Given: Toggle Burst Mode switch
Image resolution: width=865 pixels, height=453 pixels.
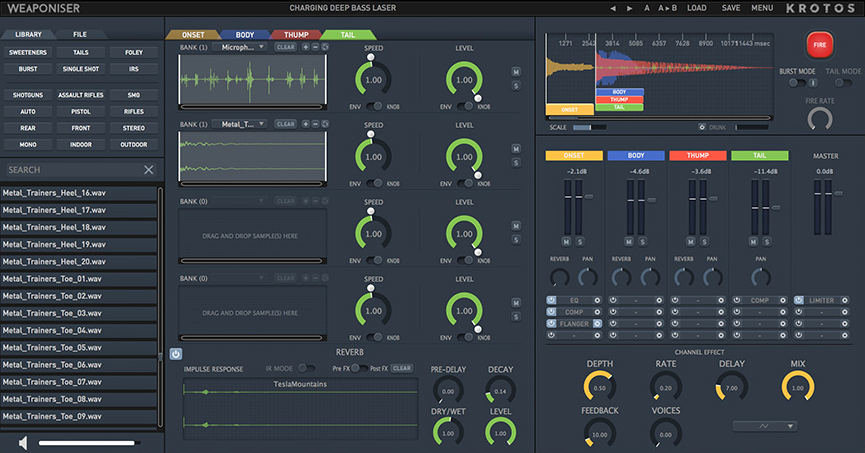Looking at the screenshot, I should click(797, 83).
